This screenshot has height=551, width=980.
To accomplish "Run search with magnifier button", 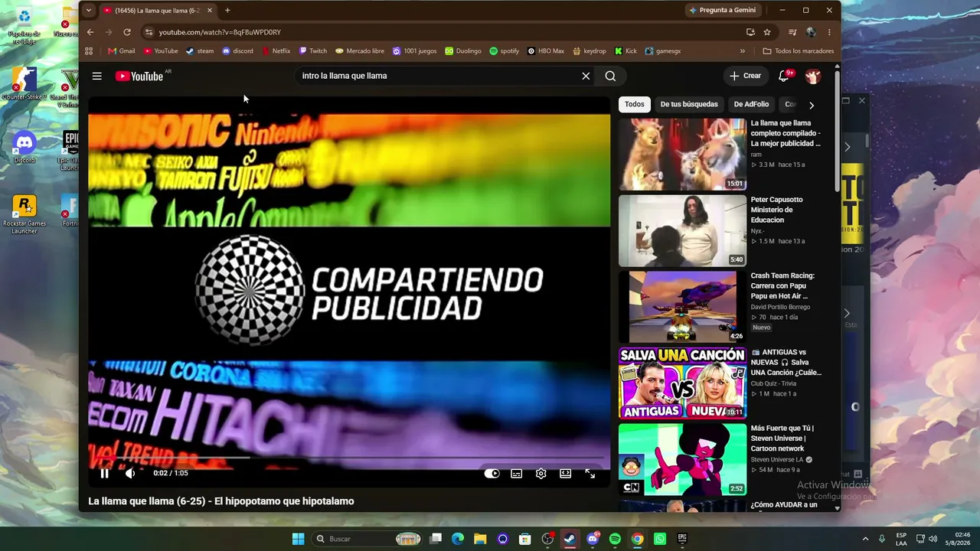I will tap(610, 76).
